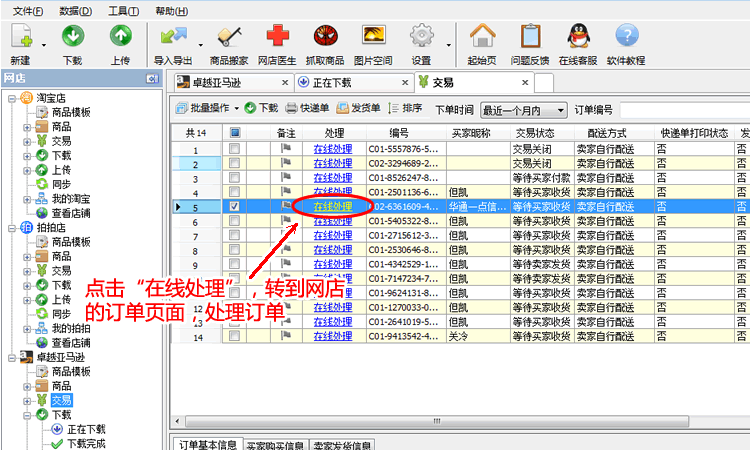Switch to the 卓越亚马逊 tab
This screenshot has height=450, width=750.
point(232,82)
